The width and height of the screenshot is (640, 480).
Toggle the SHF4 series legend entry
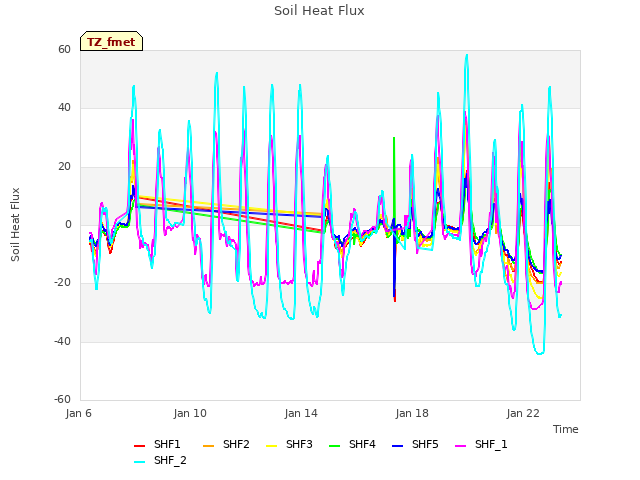(352, 444)
